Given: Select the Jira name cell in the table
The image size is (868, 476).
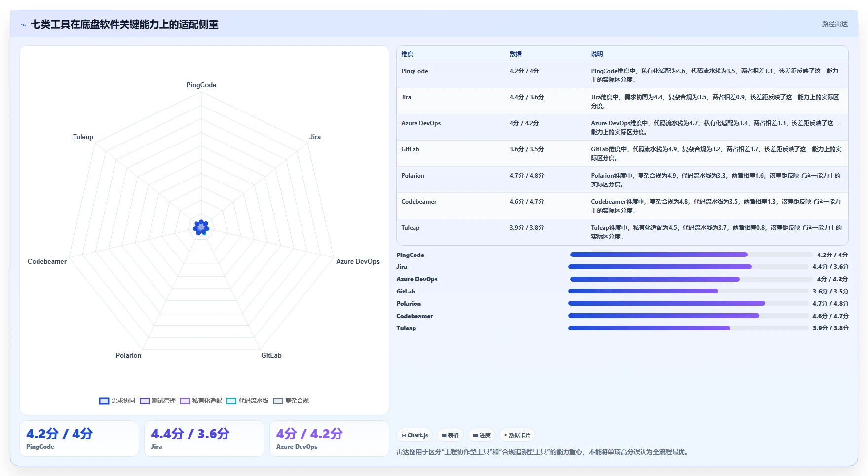Looking at the screenshot, I should pyautogui.click(x=406, y=97).
